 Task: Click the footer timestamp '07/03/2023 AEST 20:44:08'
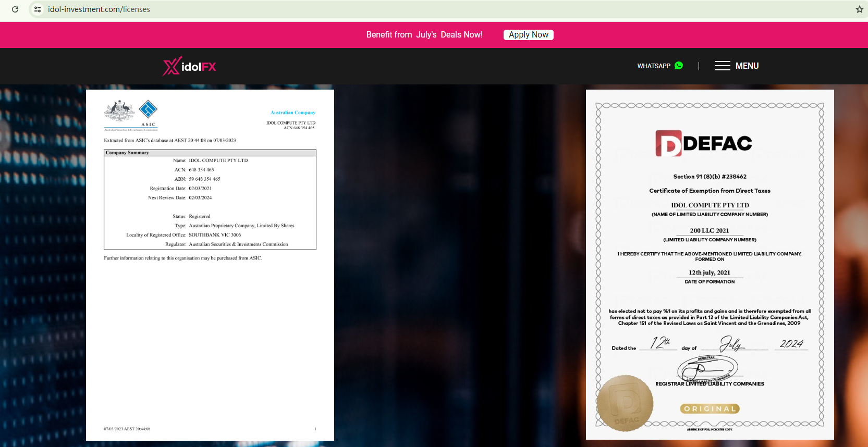coord(127,429)
